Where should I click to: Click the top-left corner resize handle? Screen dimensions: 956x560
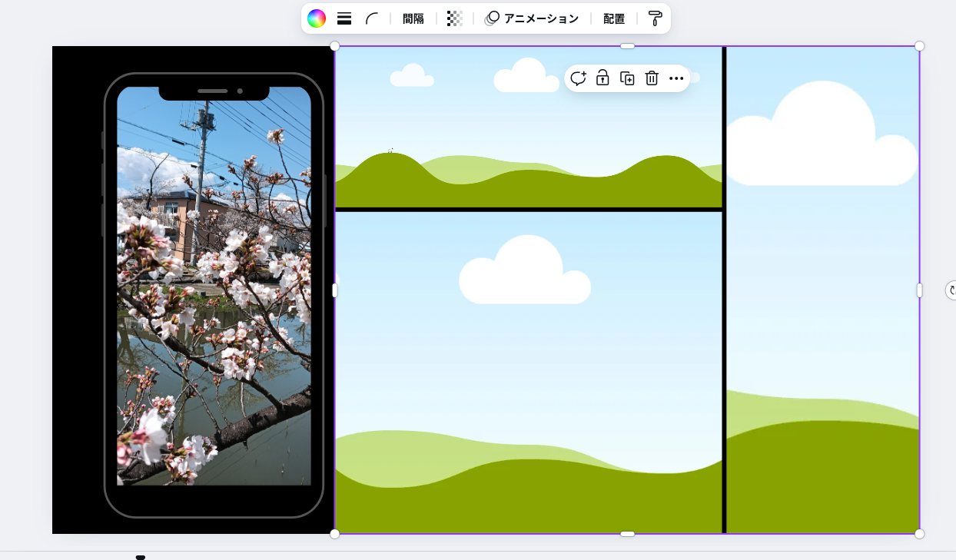pos(335,46)
